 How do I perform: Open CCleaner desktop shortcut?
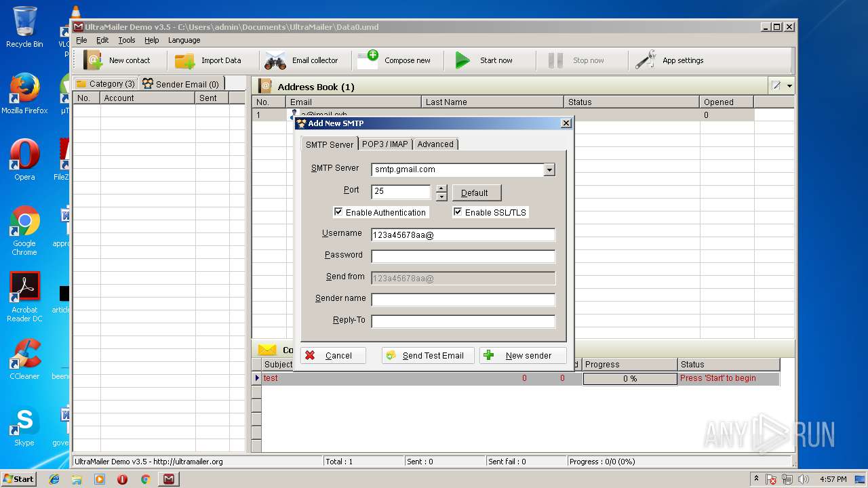point(24,359)
